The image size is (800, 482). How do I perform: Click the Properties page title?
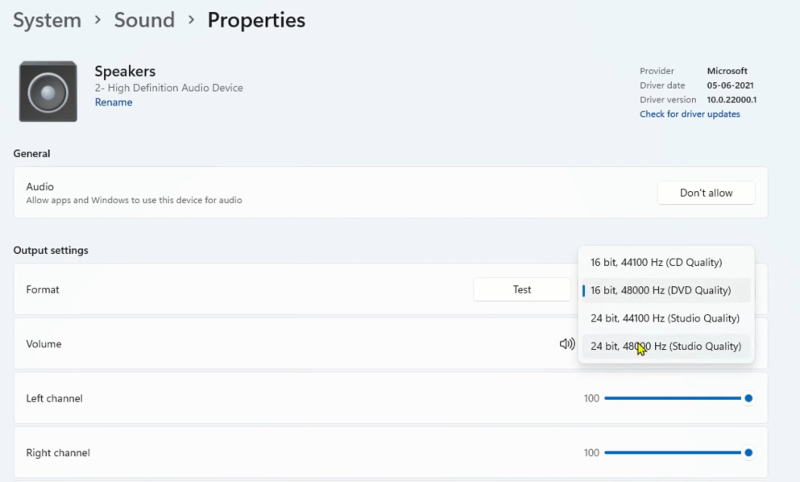[x=256, y=20]
